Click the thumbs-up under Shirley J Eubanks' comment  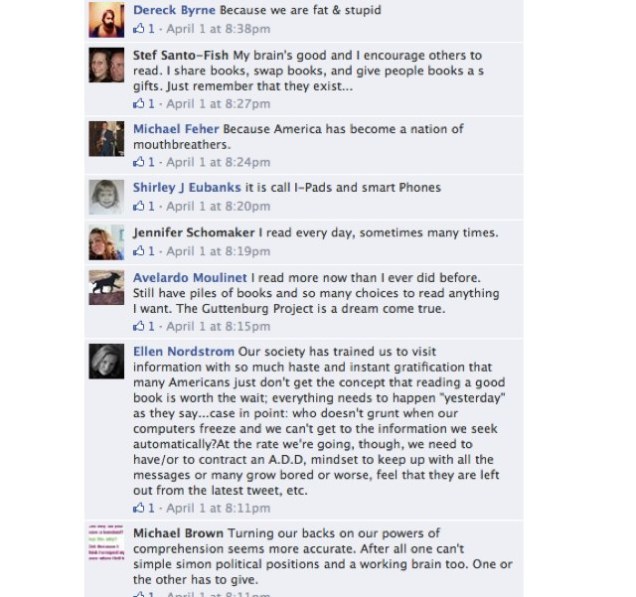point(139,206)
